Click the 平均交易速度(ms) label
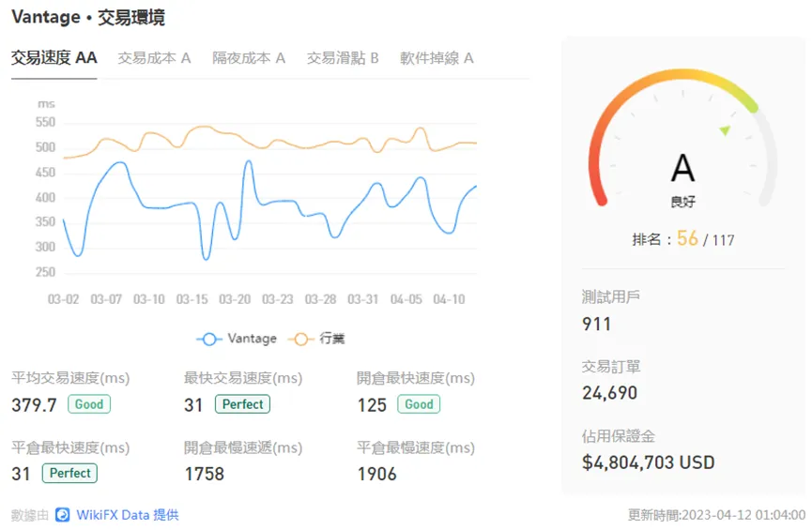The width and height of the screenshot is (812, 530). click(x=70, y=378)
